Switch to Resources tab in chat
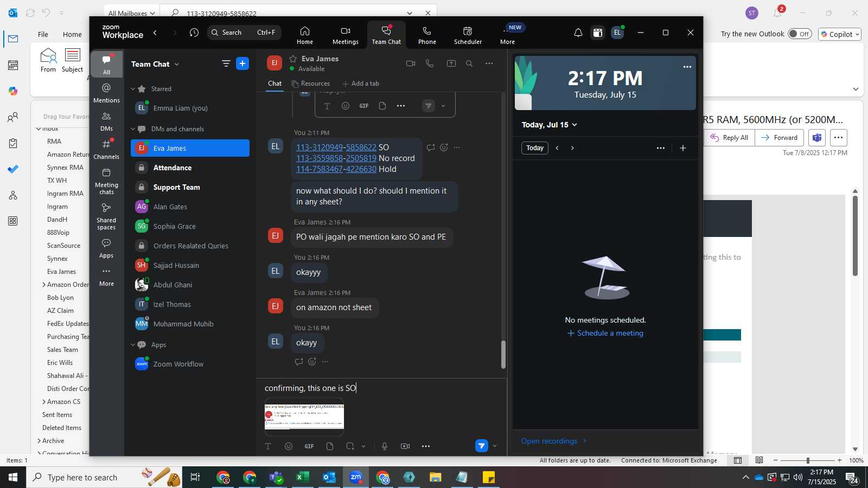This screenshot has height=488, width=868. 311,84
